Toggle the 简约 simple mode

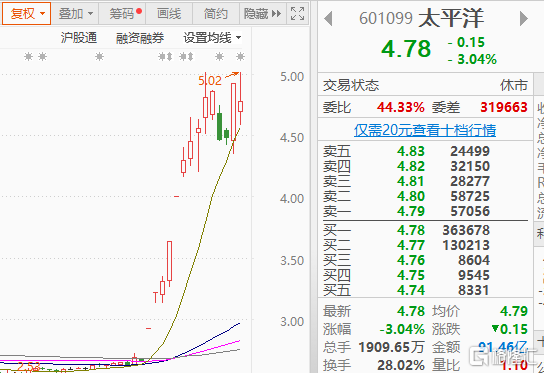(215, 14)
